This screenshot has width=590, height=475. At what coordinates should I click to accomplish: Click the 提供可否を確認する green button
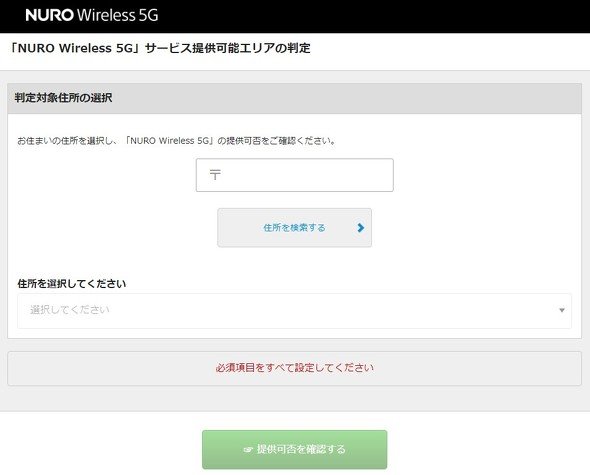295,449
